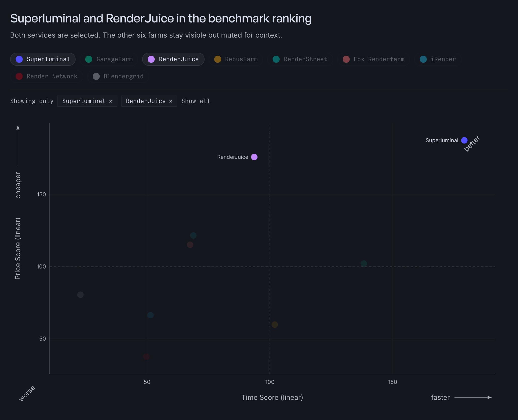Click the subtitle about muted farms
The height and width of the screenshot is (420, 518).
146,35
